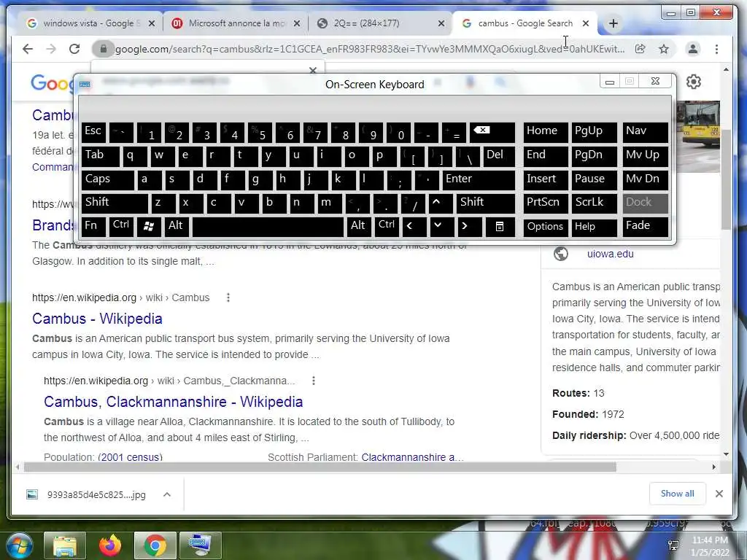Click the Chrome forward arrow
Image resolution: width=747 pixels, height=560 pixels.
click(x=51, y=49)
